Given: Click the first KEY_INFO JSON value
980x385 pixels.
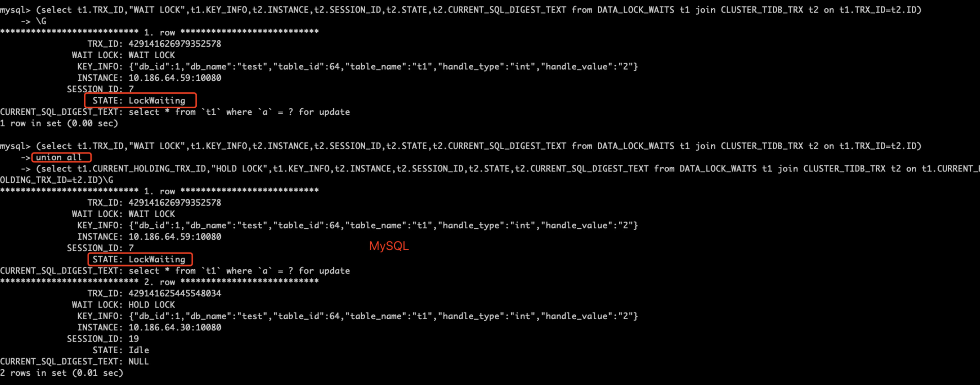Looking at the screenshot, I should coord(383,67).
